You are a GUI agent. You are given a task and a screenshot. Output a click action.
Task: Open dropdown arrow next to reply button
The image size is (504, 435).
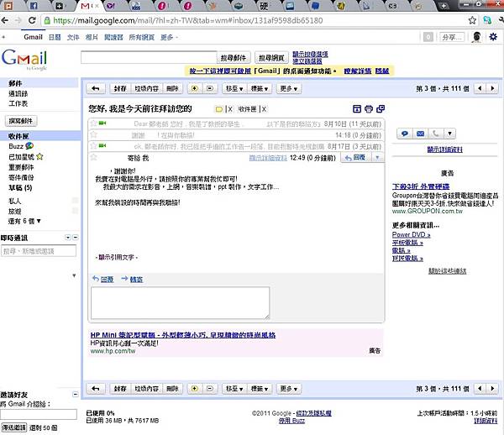(378, 157)
